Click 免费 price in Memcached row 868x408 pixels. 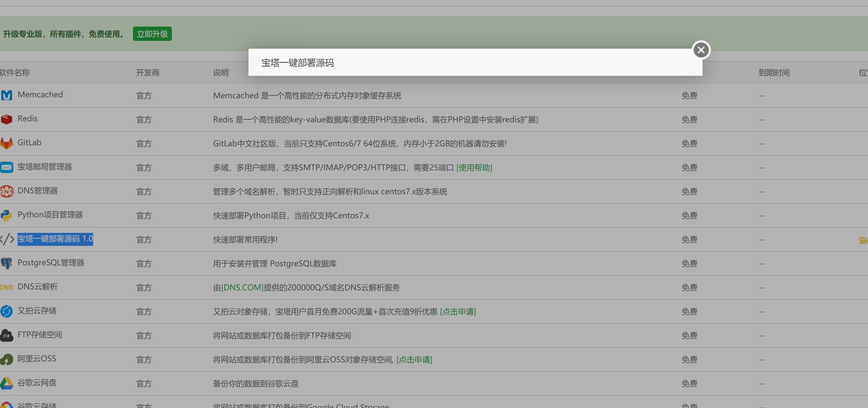(689, 95)
